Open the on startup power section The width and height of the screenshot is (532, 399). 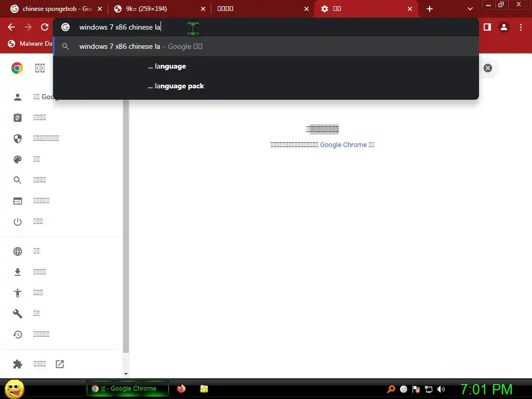(18, 222)
